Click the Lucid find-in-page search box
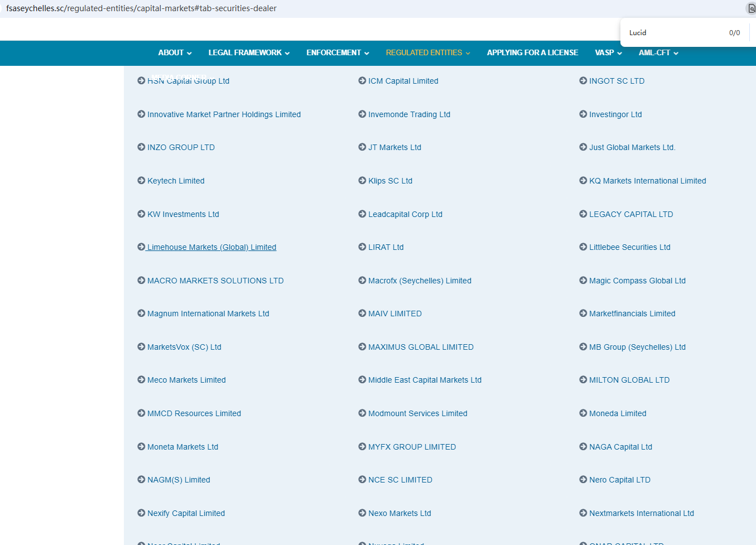 (x=675, y=33)
